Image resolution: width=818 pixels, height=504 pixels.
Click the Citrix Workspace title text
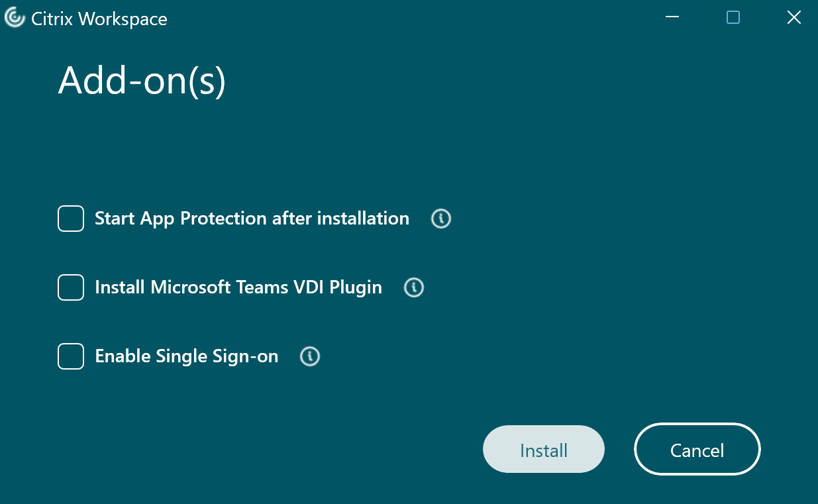(98, 18)
